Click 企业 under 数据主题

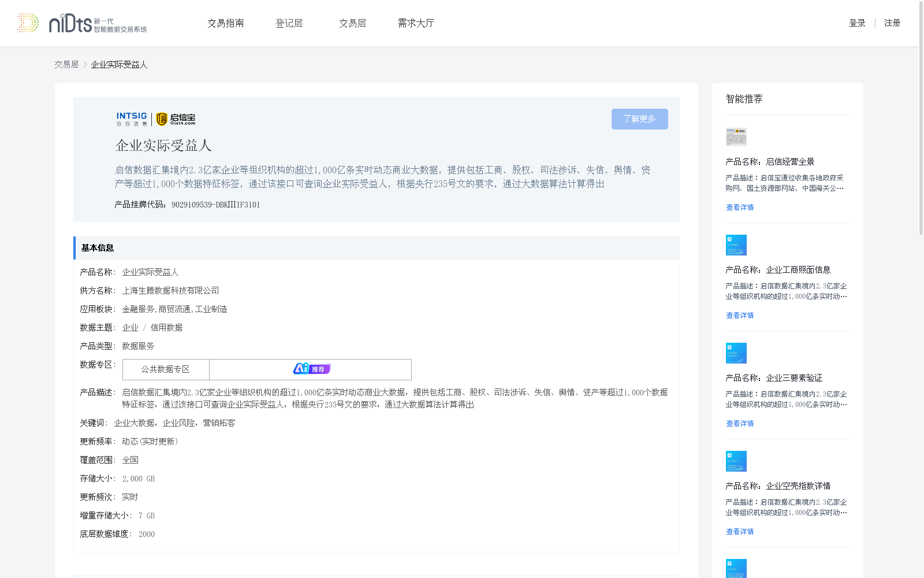pos(131,328)
